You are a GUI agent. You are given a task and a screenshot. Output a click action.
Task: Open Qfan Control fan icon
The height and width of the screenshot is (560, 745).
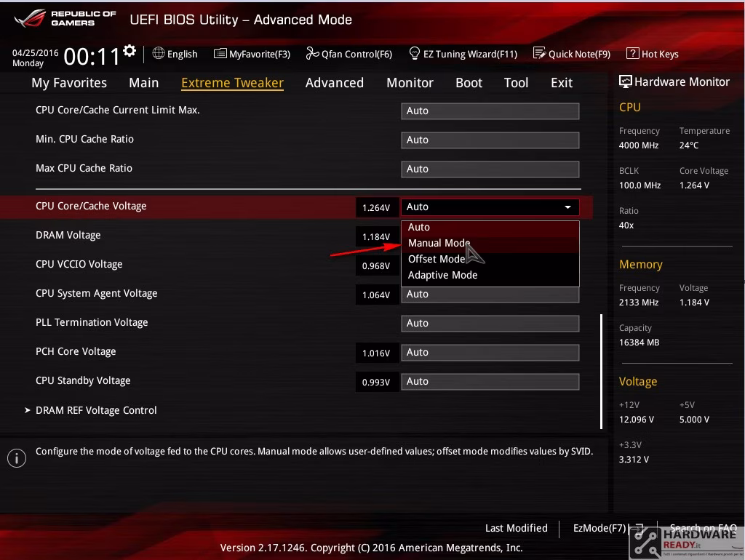[x=312, y=53]
